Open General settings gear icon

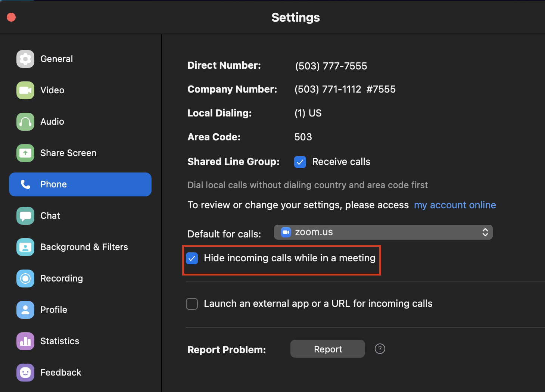25,59
